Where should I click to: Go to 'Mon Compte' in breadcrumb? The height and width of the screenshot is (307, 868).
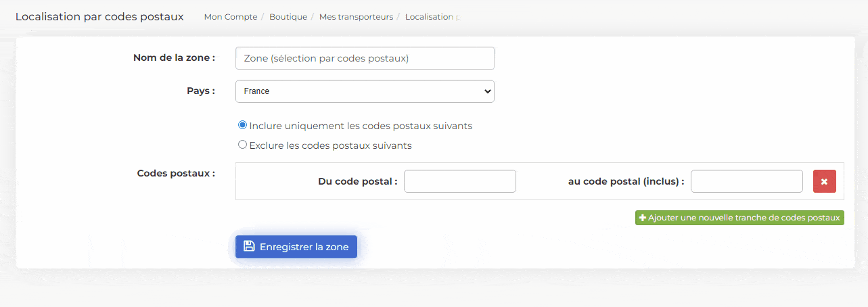(230, 17)
